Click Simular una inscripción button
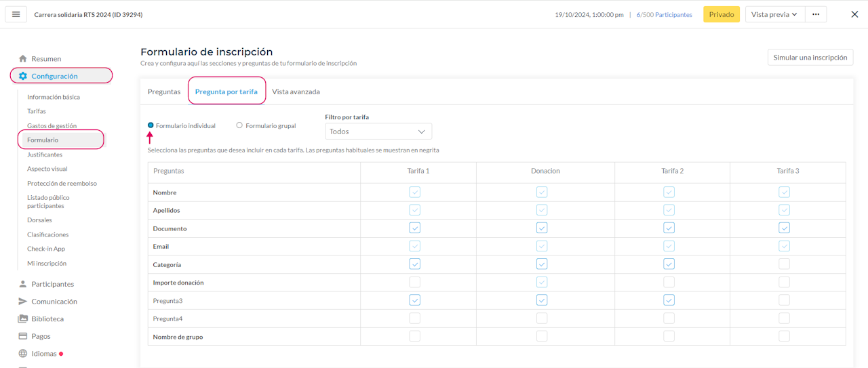This screenshot has width=868, height=368. point(810,58)
